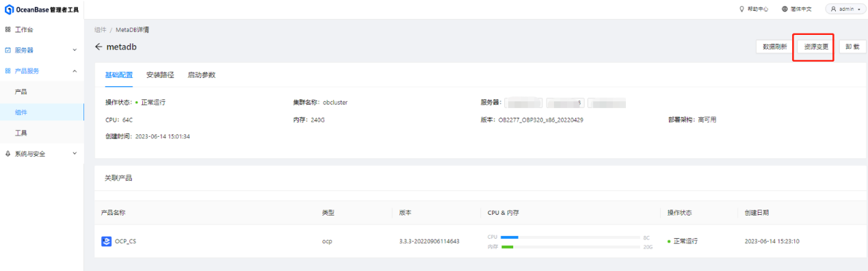Open the OCP_CS product link
Screen dimensions: 868x271
[125, 241]
